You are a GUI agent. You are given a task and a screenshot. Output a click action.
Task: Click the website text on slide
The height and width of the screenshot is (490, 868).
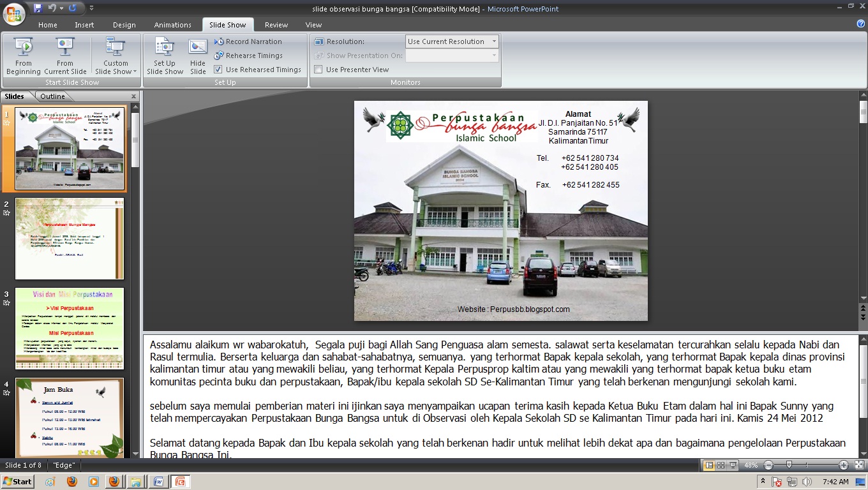click(x=513, y=309)
